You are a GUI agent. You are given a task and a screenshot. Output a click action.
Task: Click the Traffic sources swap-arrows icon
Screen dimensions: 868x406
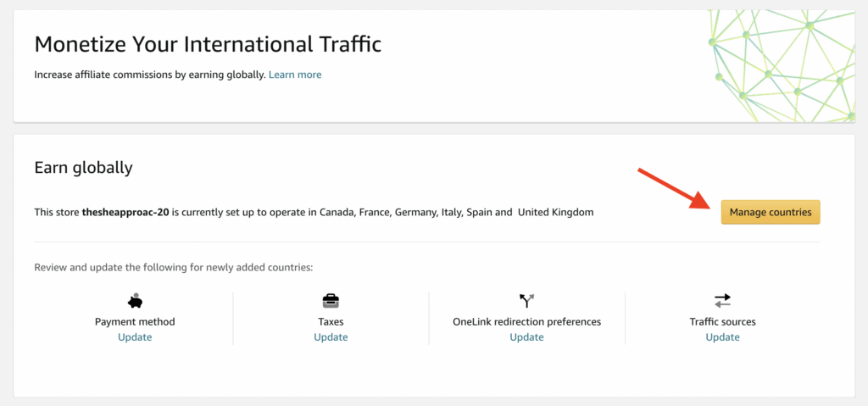click(x=722, y=301)
